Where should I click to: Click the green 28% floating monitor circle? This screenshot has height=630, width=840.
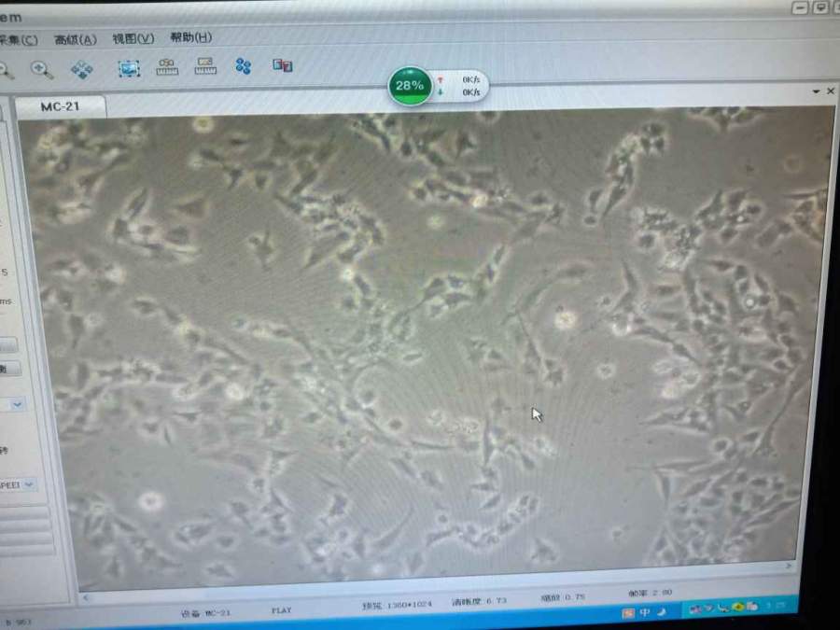point(410,85)
